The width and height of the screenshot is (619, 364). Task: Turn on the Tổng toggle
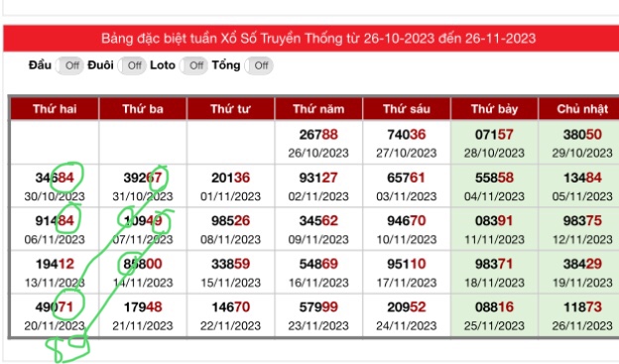pos(259,65)
